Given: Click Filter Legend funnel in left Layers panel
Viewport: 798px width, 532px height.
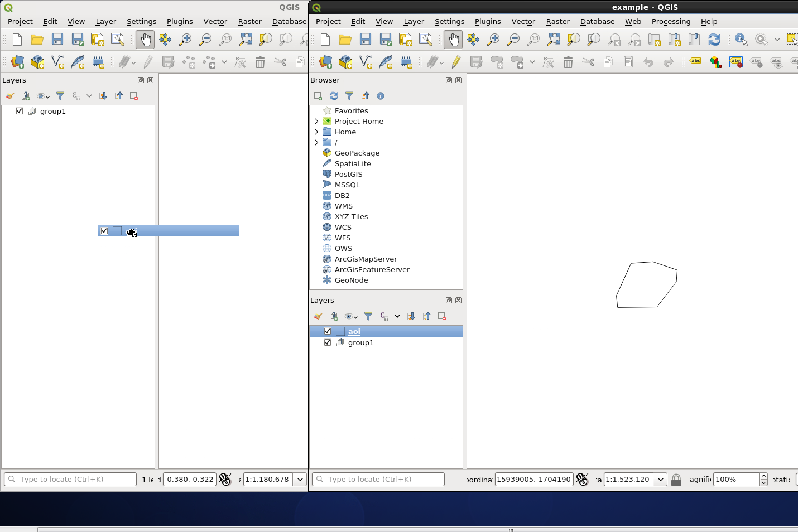Looking at the screenshot, I should coord(60,96).
